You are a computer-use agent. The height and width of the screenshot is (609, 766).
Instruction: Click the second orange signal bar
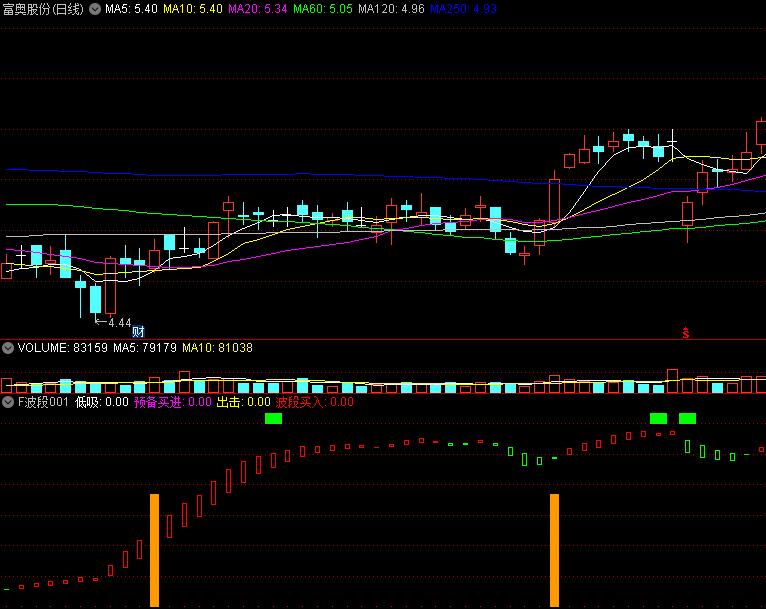point(554,550)
